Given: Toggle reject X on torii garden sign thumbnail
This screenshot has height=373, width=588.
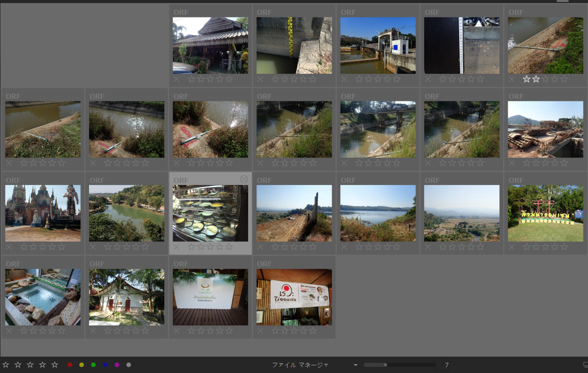Looking at the screenshot, I should point(512,247).
